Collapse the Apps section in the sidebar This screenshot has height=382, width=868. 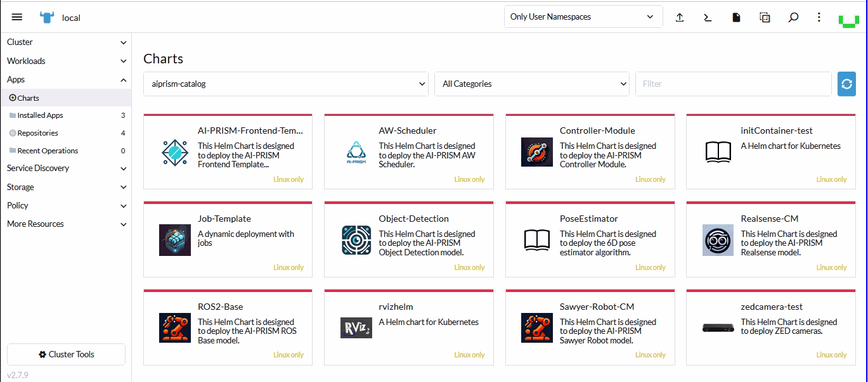pyautogui.click(x=66, y=79)
